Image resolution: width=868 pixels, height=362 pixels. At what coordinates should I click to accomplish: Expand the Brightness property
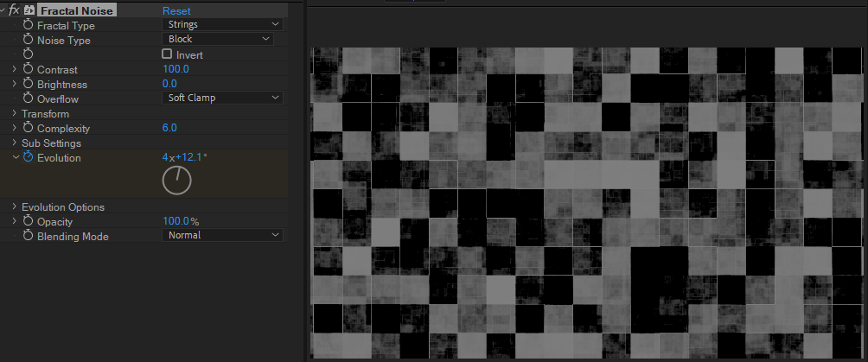tap(15, 84)
